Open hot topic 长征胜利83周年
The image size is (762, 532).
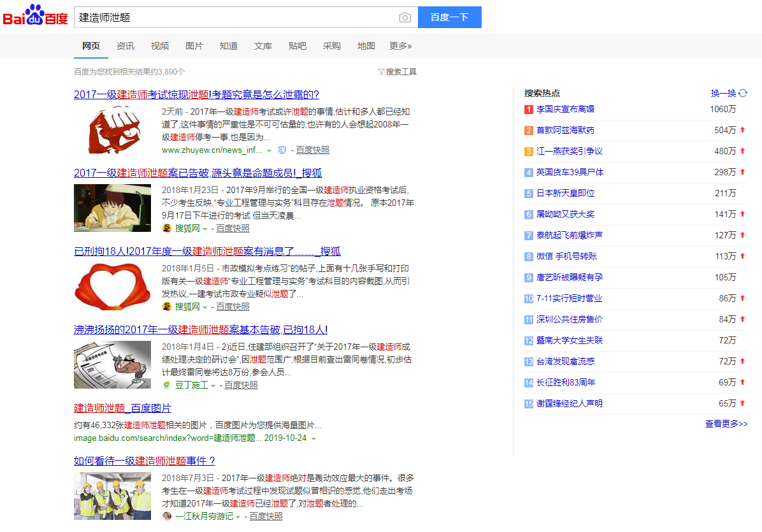pos(566,382)
